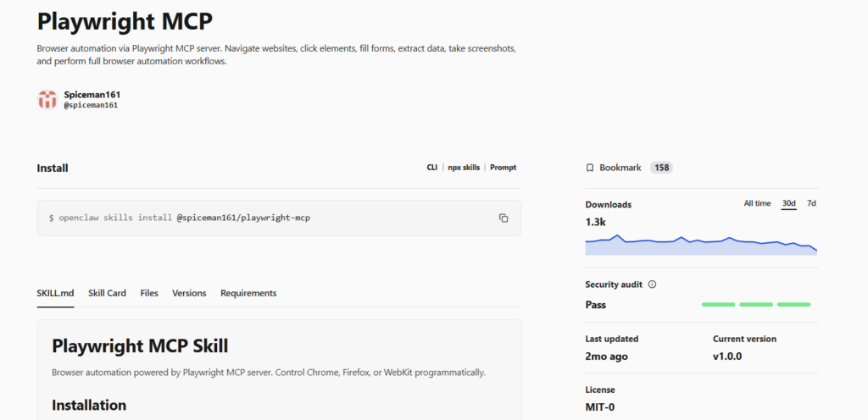
Task: Click the Bookmark button label
Action: point(620,168)
